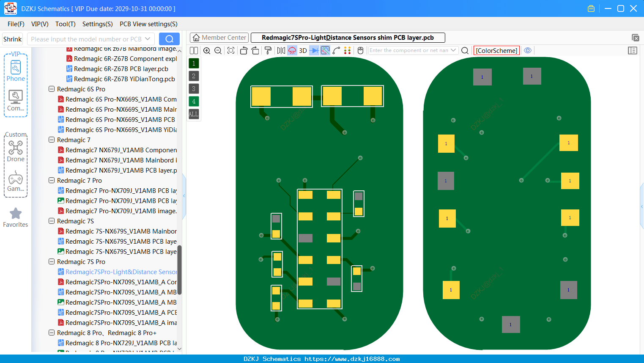Open the colored dots grid tool
644x363 pixels.
coord(348,50)
